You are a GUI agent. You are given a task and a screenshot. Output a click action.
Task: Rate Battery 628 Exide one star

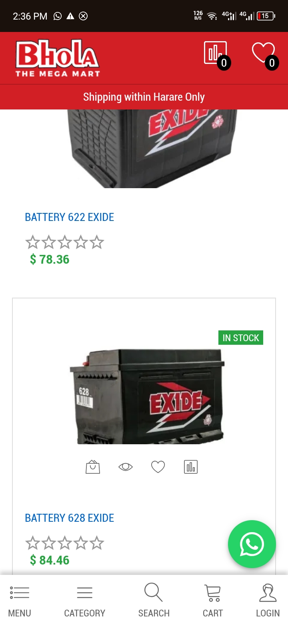32,543
